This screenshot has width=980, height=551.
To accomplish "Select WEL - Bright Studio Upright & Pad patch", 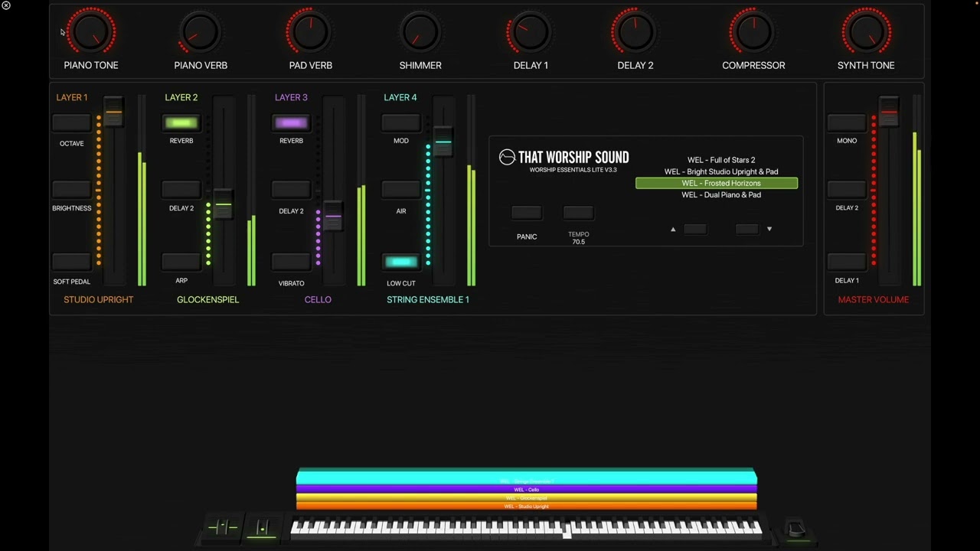I will (721, 171).
